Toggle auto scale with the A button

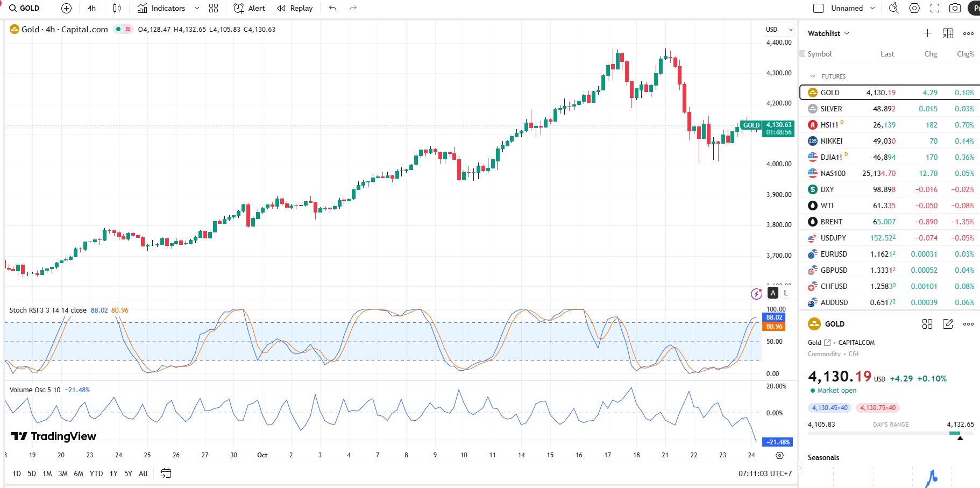click(x=773, y=293)
